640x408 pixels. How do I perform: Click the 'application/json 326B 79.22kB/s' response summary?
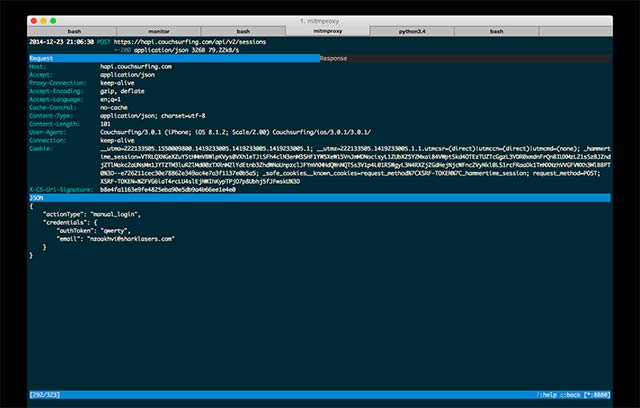tap(187, 50)
